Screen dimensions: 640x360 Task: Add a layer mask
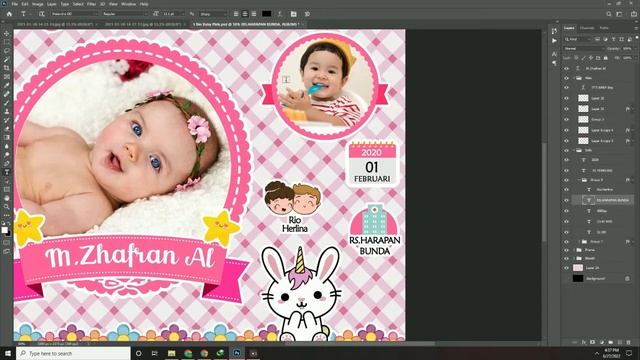(593, 342)
